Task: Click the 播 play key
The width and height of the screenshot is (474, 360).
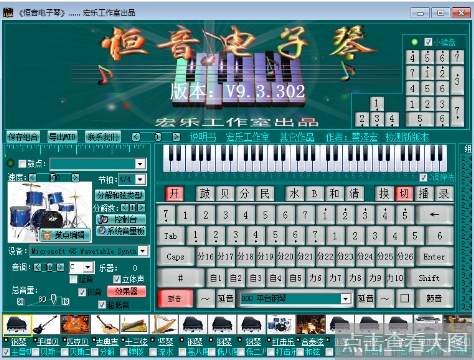Action: (424, 193)
